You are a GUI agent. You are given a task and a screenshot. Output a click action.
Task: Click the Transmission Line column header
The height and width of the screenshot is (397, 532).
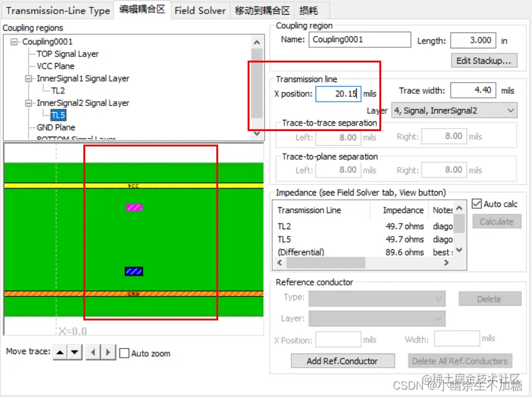[321, 210]
